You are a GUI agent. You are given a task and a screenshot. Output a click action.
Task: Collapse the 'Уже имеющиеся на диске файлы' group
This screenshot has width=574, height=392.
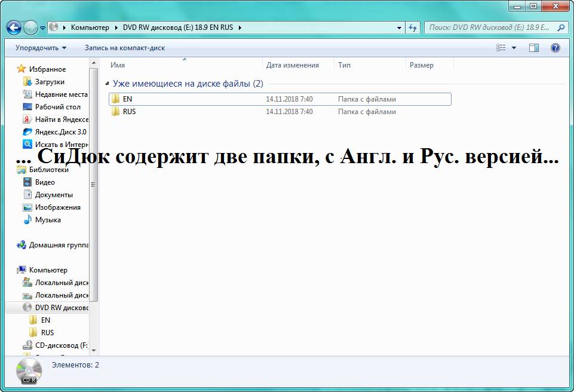pos(108,84)
